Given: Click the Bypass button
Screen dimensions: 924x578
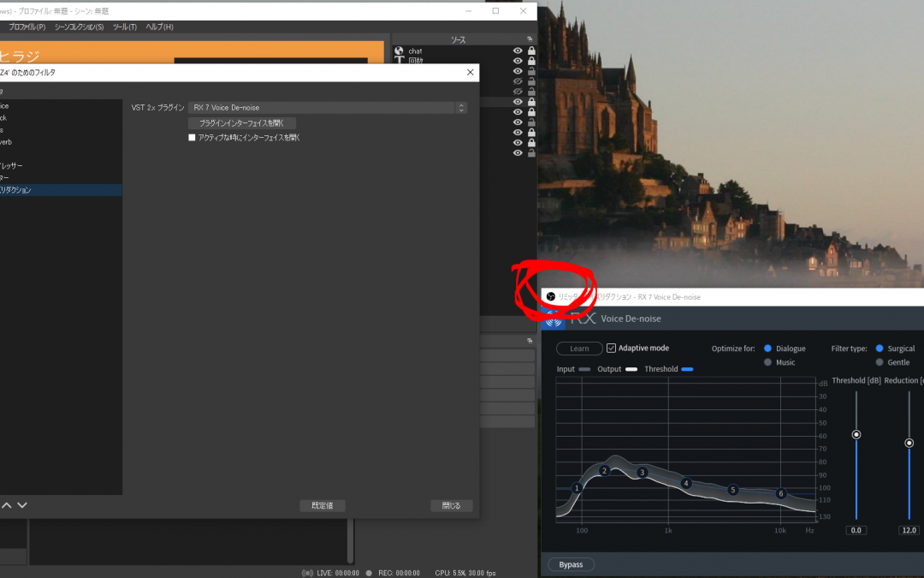Looking at the screenshot, I should coord(571,564).
